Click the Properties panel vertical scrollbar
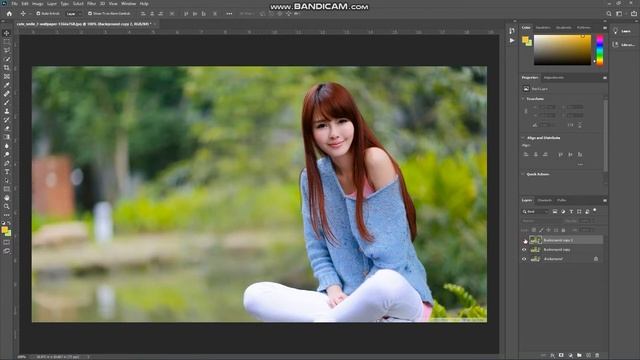 click(x=605, y=135)
